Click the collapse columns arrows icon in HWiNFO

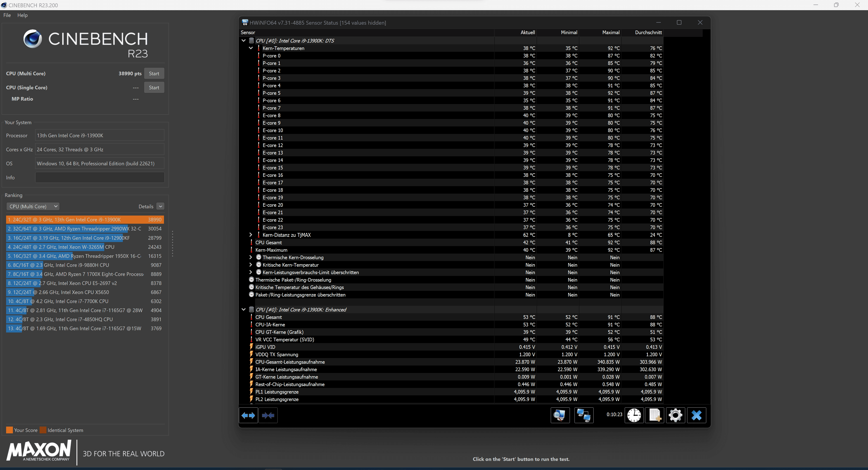268,415
